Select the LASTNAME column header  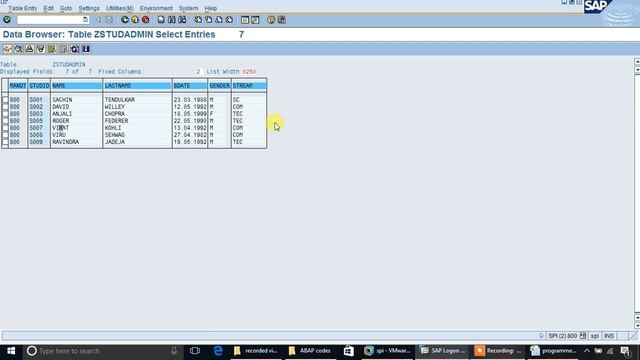tap(138, 86)
